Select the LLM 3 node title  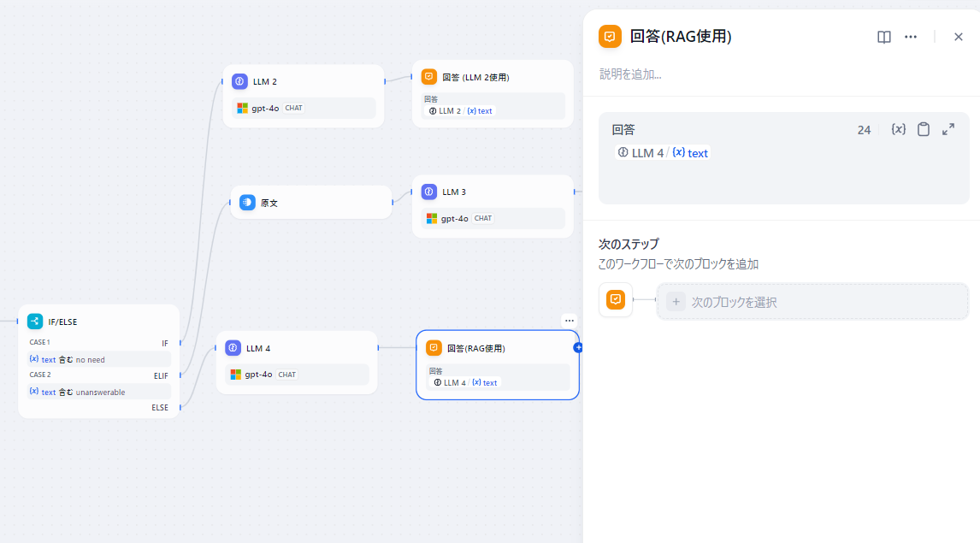coord(454,192)
